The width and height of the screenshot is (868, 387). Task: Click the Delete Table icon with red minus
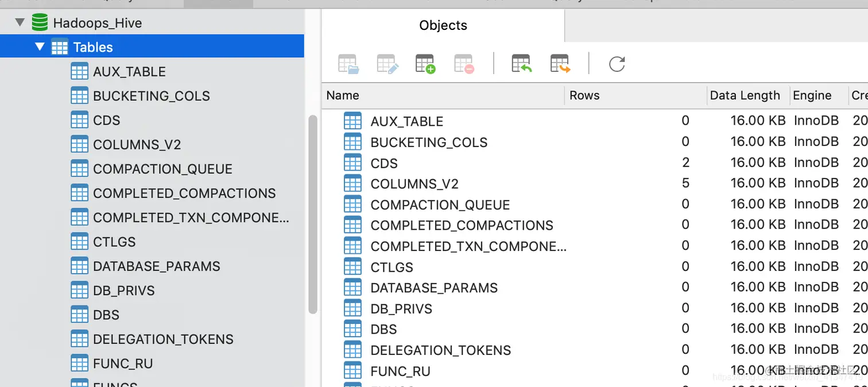[x=464, y=64]
